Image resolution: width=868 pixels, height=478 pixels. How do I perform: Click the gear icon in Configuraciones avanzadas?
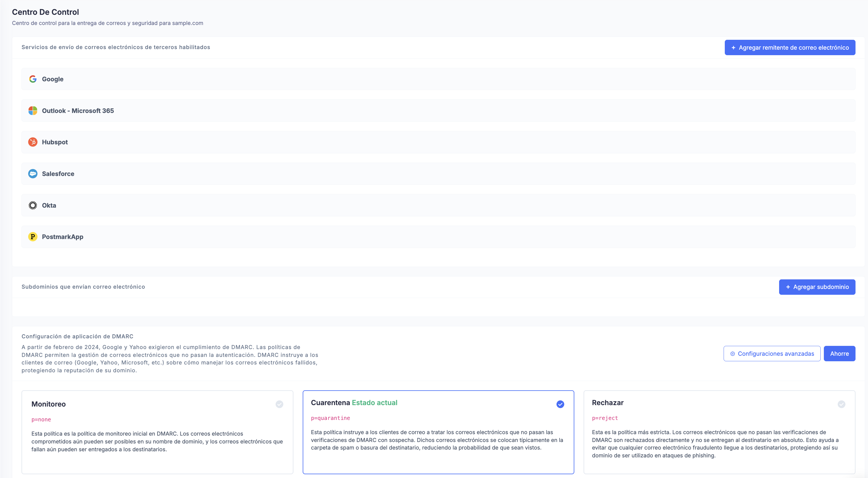(732, 354)
